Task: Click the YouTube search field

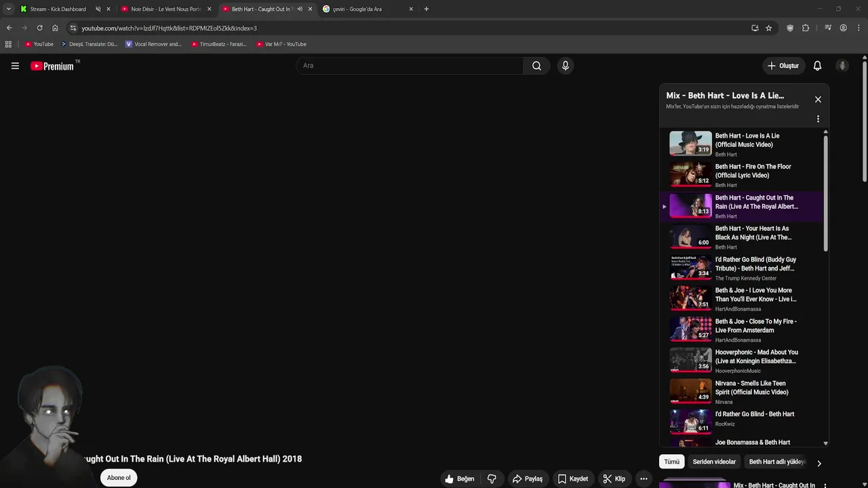Action: (410, 66)
